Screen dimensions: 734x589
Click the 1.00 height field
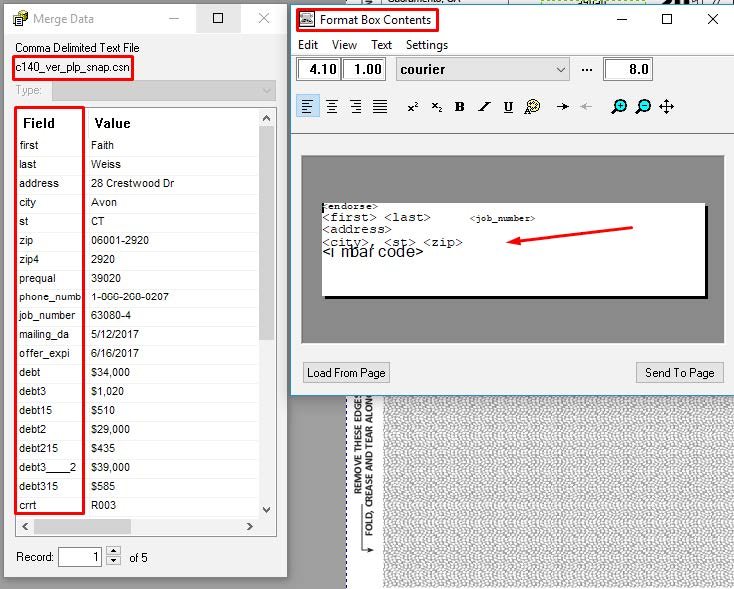point(364,69)
